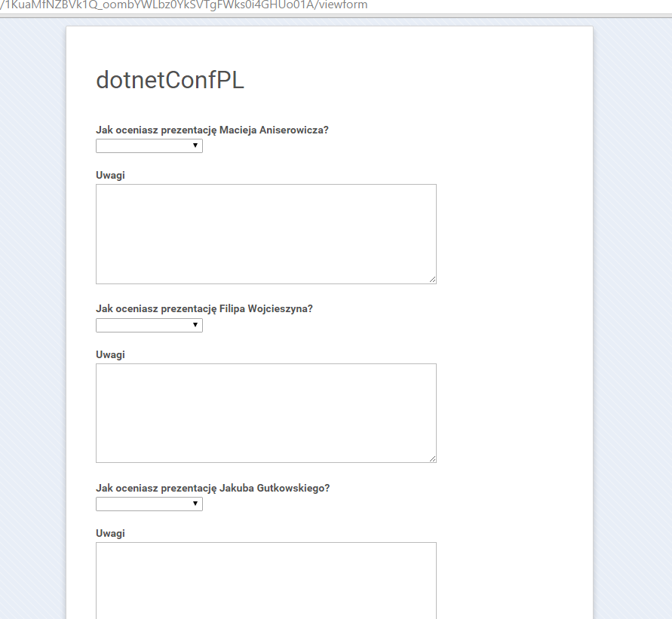Open rating dropdown for Filipa Wojcieszyna presentation
Image resolution: width=672 pixels, height=619 pixels.
tap(149, 325)
